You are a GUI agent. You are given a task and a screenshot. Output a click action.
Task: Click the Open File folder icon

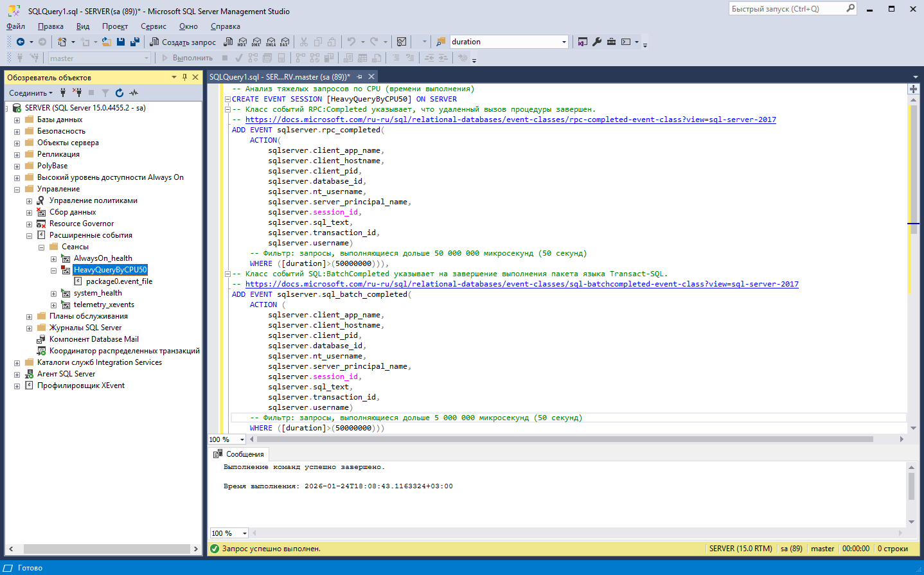(x=107, y=42)
